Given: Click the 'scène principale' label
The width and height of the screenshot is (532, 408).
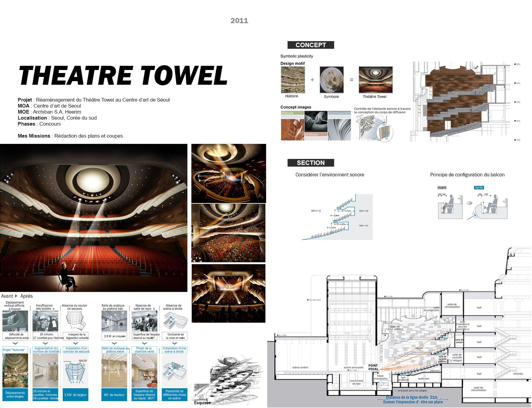Looking at the screenshot, I should [353, 367].
